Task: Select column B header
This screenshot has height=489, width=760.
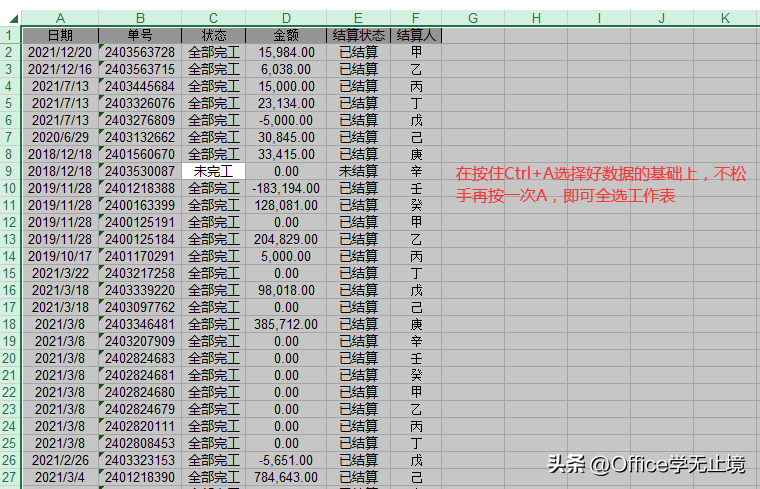Action: pyautogui.click(x=140, y=18)
